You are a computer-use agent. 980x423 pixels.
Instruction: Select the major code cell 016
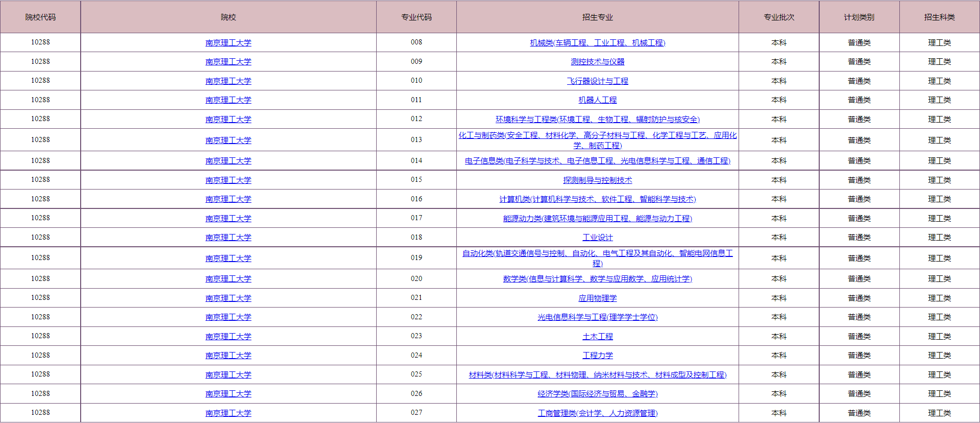(416, 199)
